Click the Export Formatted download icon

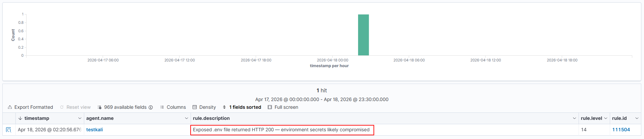[10, 107]
